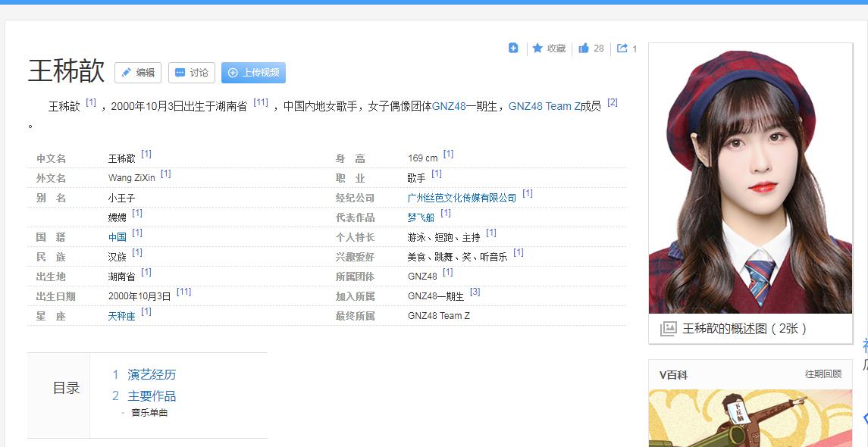Open the GNZ48 Team Z link
This screenshot has width=868, height=447.
[544, 107]
